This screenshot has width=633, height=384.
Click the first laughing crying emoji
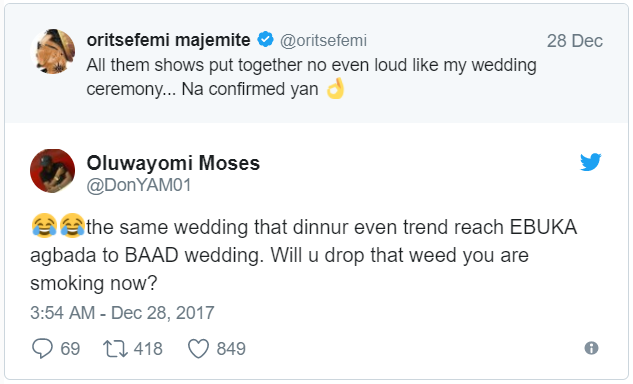click(44, 225)
